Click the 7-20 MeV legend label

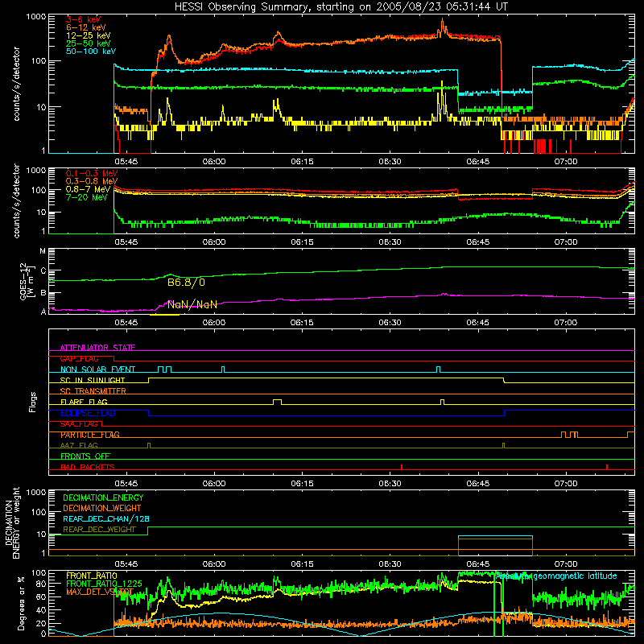point(86,197)
